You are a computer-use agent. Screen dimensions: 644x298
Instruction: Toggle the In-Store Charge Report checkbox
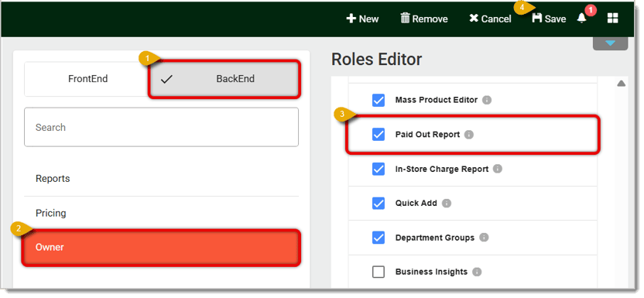point(379,169)
